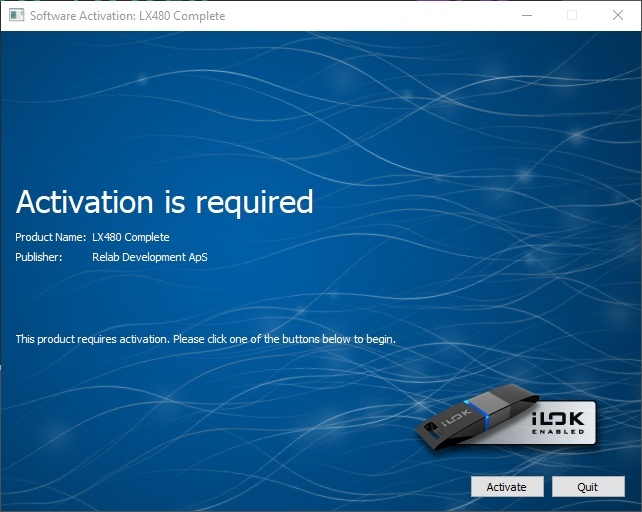Click the disabled maximize button
This screenshot has width=642, height=512.
pos(572,16)
